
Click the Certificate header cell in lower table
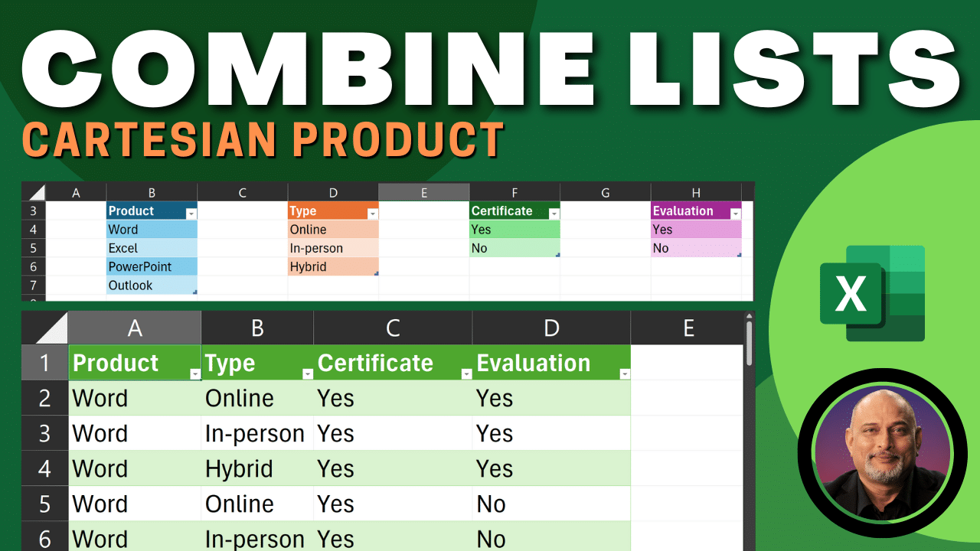(x=393, y=363)
